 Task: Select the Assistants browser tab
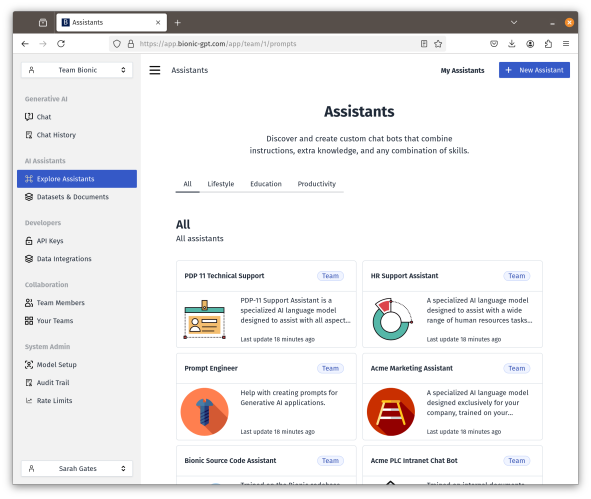click(x=111, y=23)
